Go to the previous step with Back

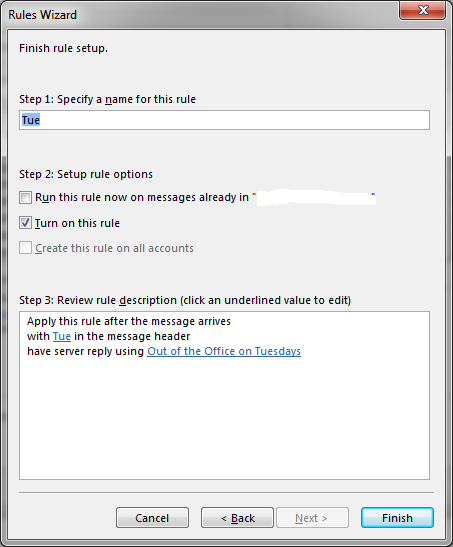237,518
